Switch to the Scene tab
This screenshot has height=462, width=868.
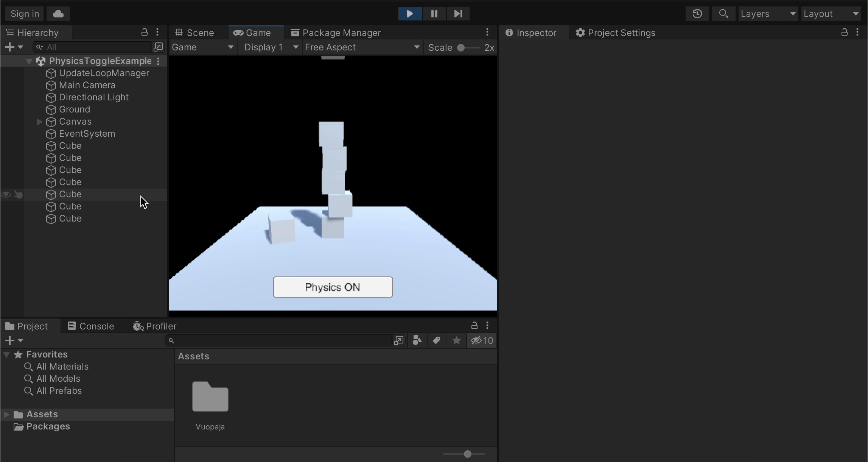point(194,33)
